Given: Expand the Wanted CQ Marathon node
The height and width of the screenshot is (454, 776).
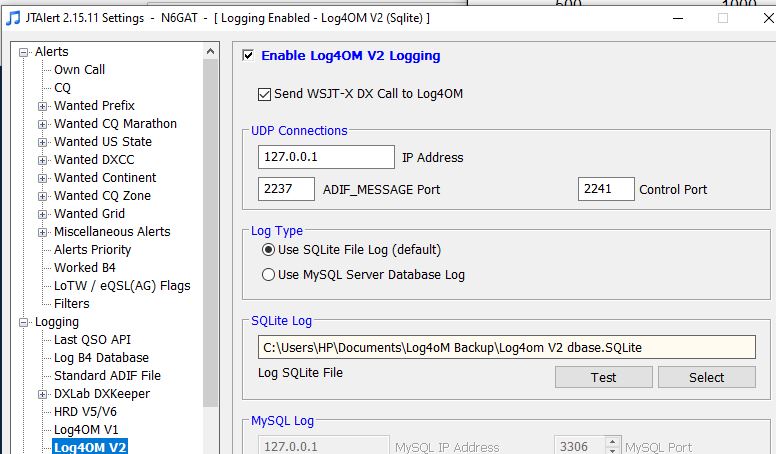Looking at the screenshot, I should (x=43, y=124).
